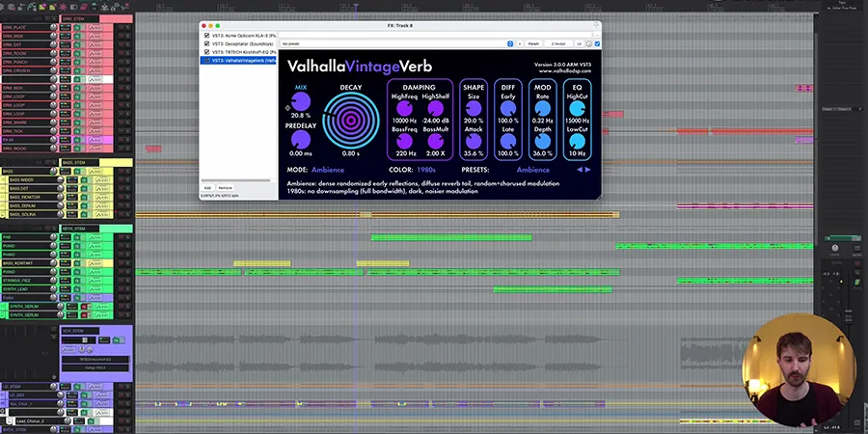868x434 pixels.
Task: Select the DRM_STEM folder track label
Action: click(80, 19)
